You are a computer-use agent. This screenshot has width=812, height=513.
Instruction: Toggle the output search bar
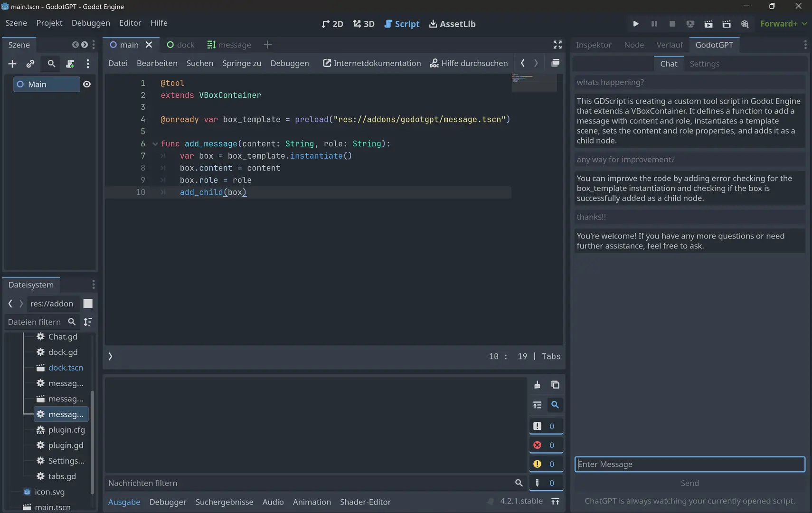[x=555, y=405]
